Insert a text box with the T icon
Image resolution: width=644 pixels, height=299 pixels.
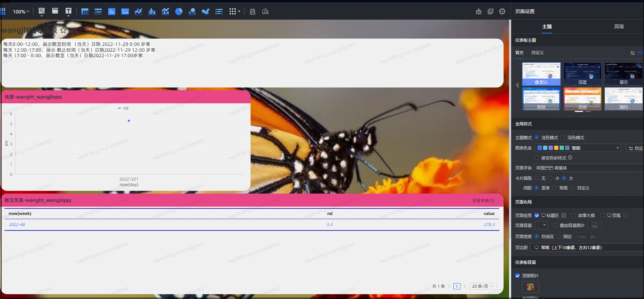68,11
